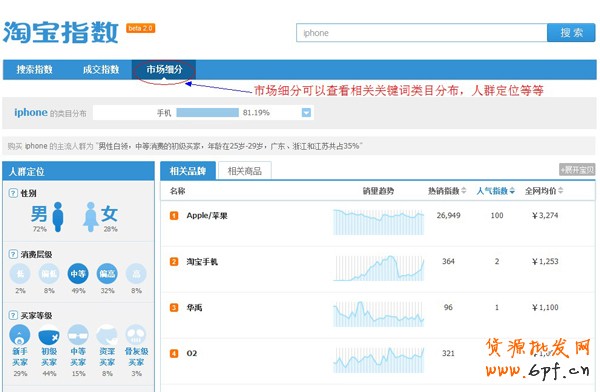Click the 手机 81.19% progress bar

[207, 113]
